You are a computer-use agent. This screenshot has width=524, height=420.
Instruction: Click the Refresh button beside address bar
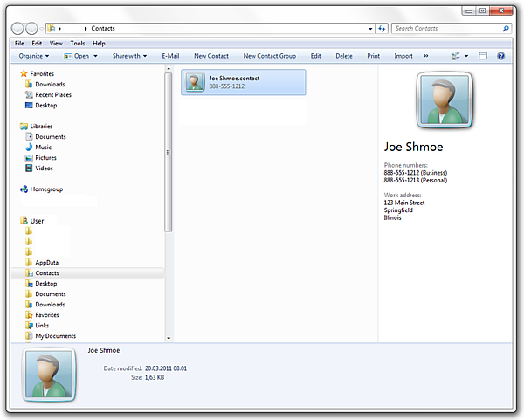pos(382,29)
